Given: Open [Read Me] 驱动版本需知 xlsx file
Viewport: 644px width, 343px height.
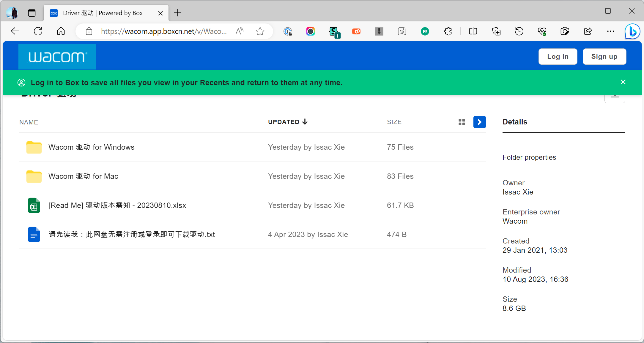Looking at the screenshot, I should pos(117,206).
